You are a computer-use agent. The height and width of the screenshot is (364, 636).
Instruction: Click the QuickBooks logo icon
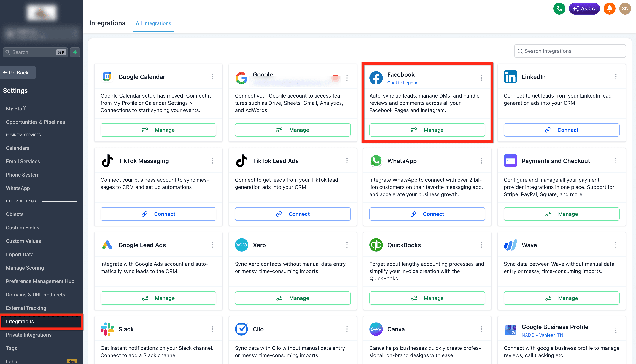click(x=376, y=245)
